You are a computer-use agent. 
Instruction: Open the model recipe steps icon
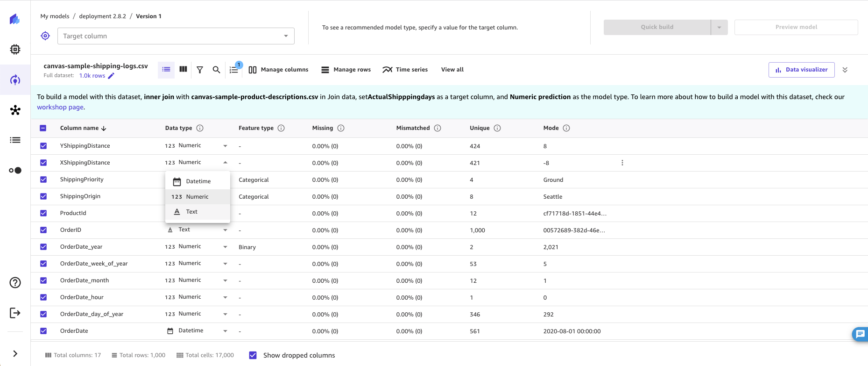[234, 70]
